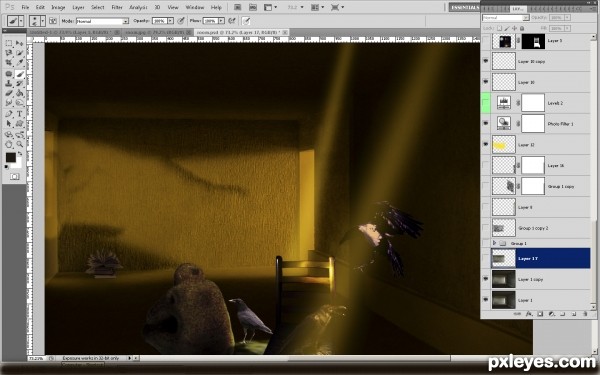Show Layer 5 visibility
600x375 pixels.
486,41
